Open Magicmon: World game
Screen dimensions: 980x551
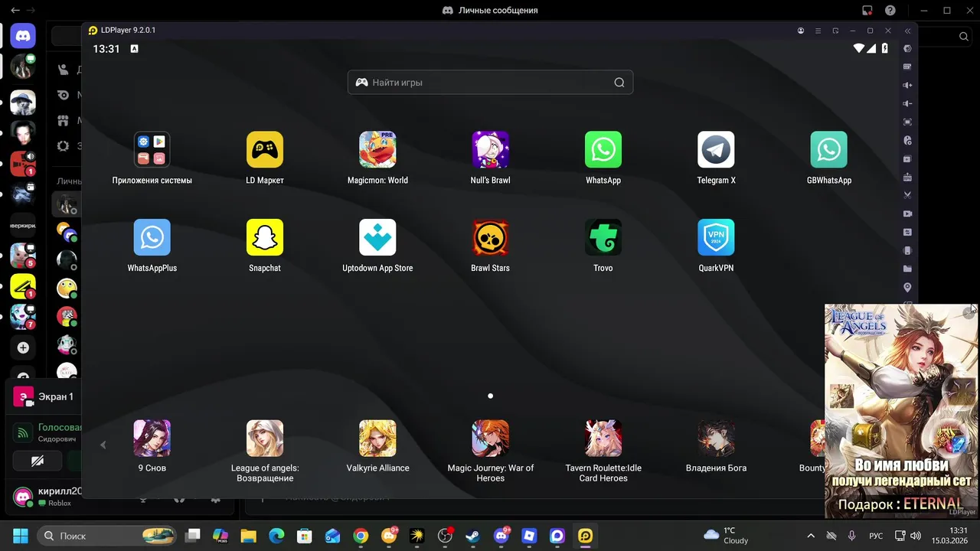coord(377,149)
